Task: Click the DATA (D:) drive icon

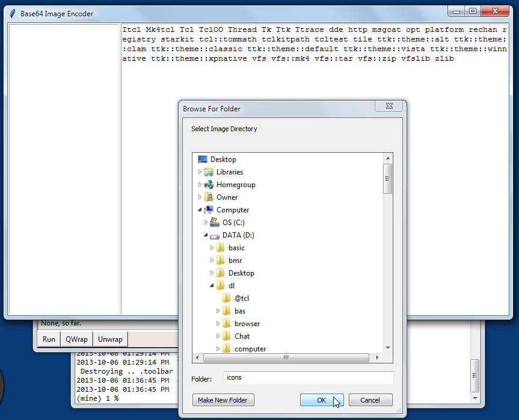Action: pos(214,235)
